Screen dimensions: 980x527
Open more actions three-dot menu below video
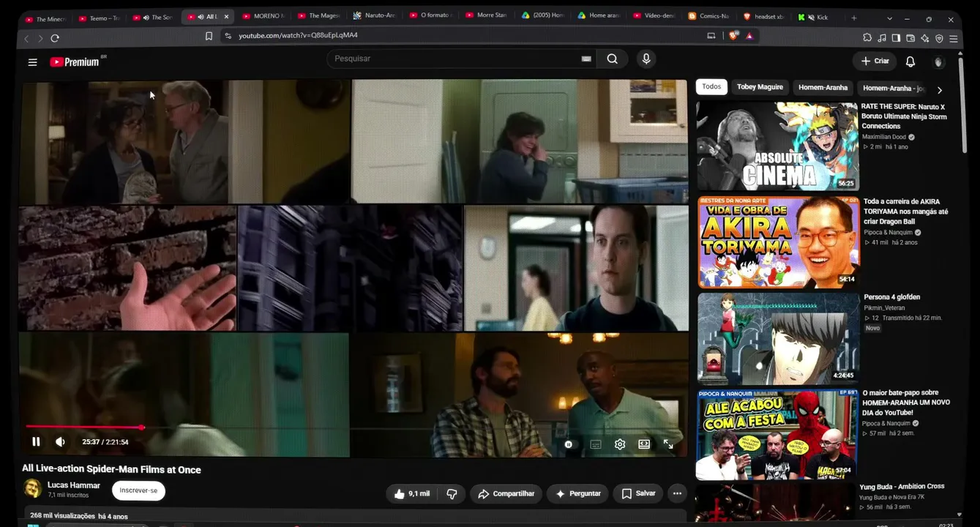click(x=677, y=494)
